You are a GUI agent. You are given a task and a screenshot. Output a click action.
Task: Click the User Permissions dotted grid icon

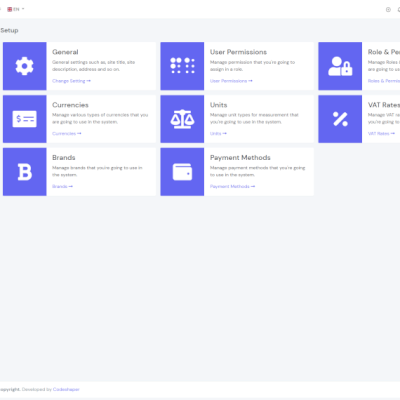(x=182, y=66)
